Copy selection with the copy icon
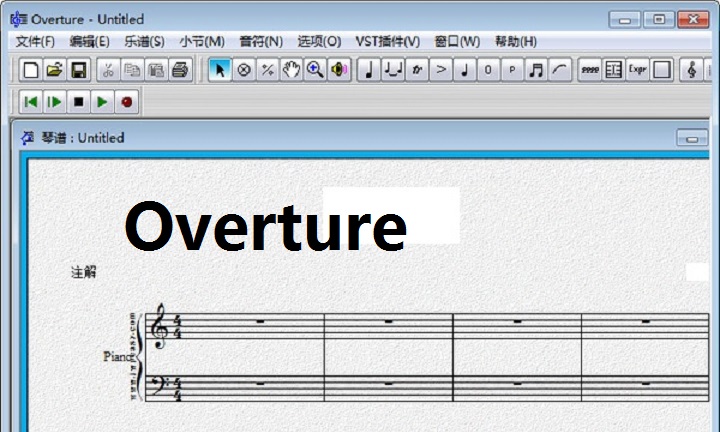This screenshot has height=432, width=720. [x=132, y=70]
